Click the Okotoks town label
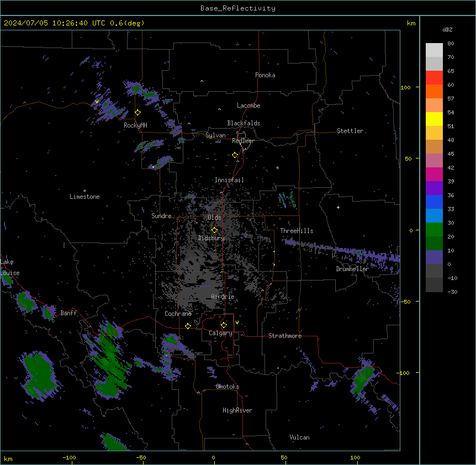 228,387
